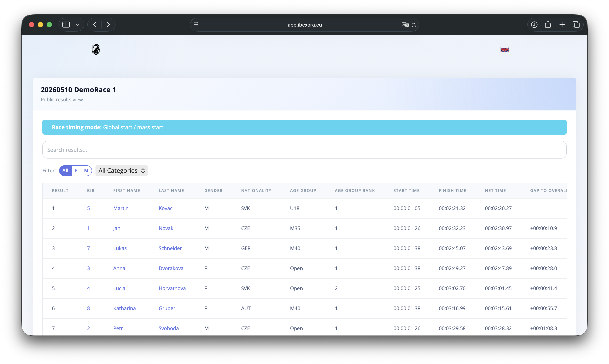Open the Svoboda last name link

point(169,328)
